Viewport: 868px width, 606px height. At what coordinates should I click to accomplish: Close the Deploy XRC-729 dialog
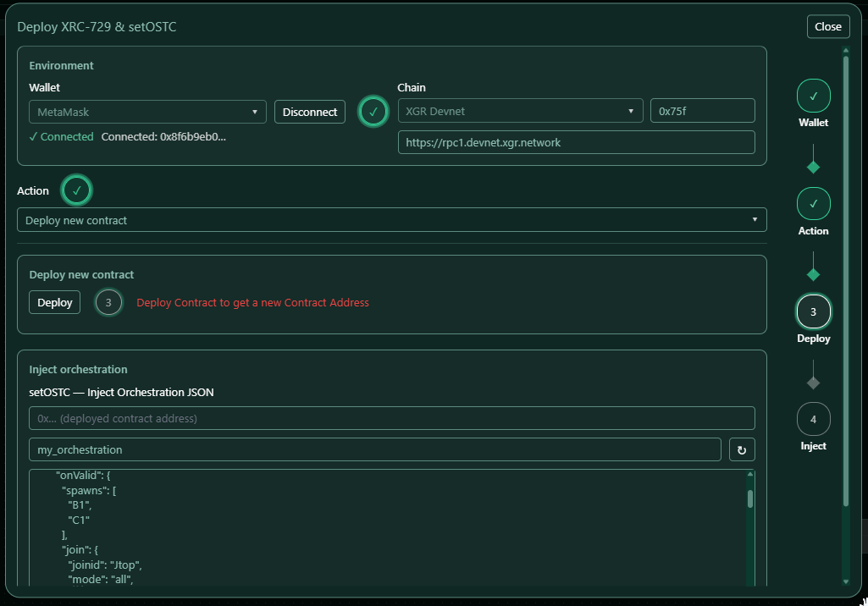pos(828,26)
